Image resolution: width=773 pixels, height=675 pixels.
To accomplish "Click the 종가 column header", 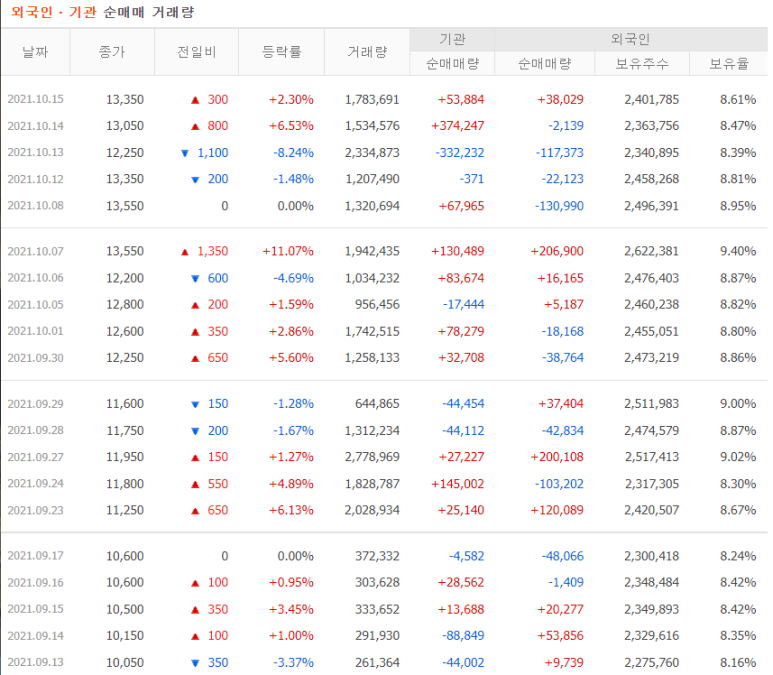I will pos(112,52).
